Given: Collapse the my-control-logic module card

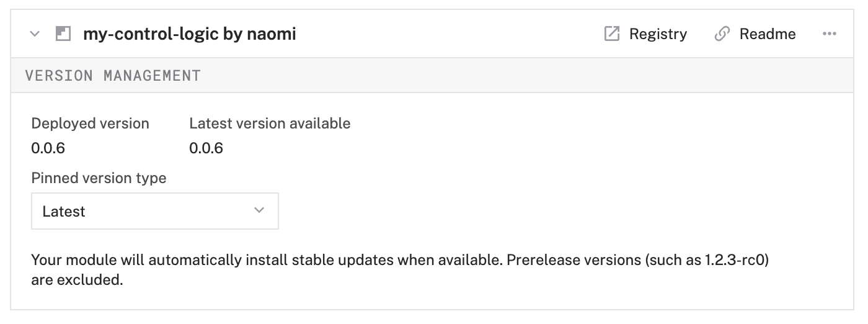Looking at the screenshot, I should [x=35, y=34].
